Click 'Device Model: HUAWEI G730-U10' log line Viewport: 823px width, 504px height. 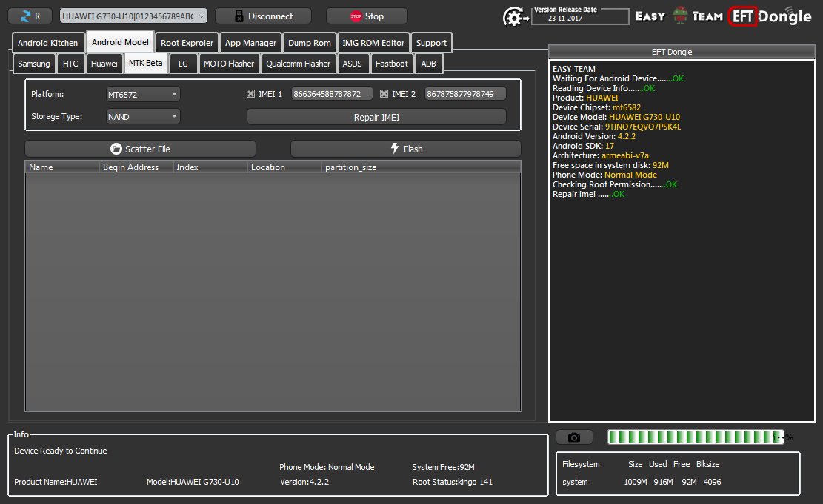(x=616, y=117)
